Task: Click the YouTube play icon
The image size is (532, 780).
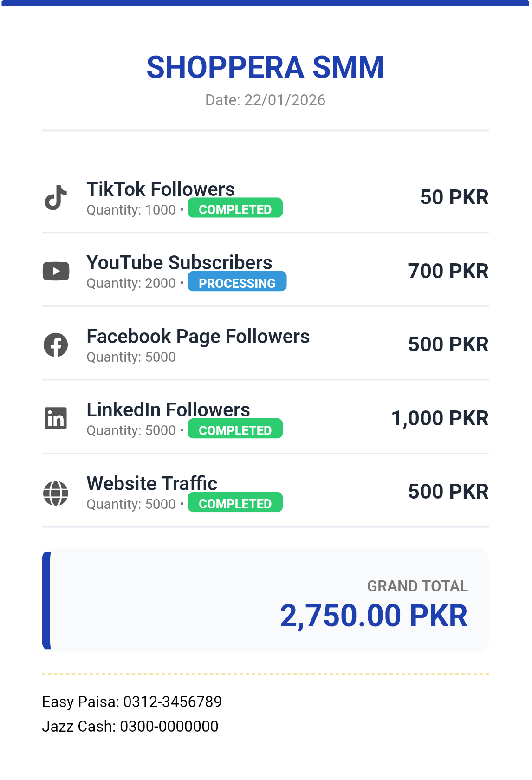Action: (x=56, y=271)
